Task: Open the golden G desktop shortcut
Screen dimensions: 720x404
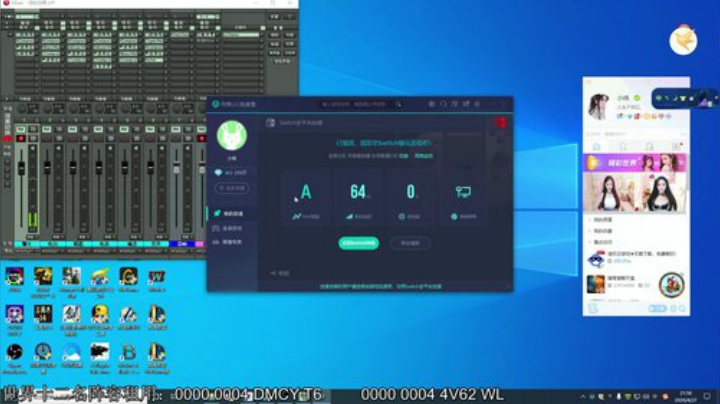Action: (128, 277)
